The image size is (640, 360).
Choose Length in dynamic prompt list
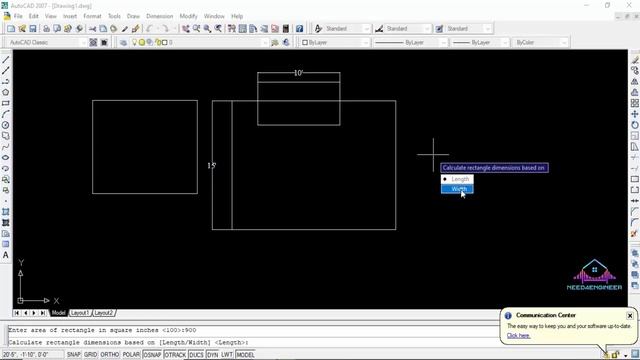click(x=457, y=179)
